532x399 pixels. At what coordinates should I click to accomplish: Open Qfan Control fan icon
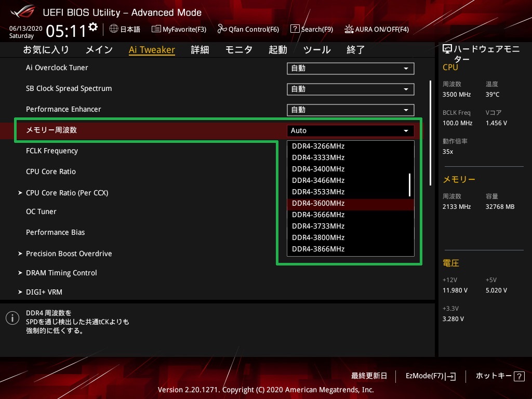222,29
